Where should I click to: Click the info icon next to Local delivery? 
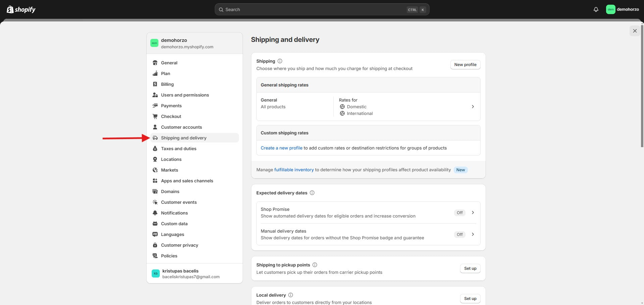tap(291, 295)
